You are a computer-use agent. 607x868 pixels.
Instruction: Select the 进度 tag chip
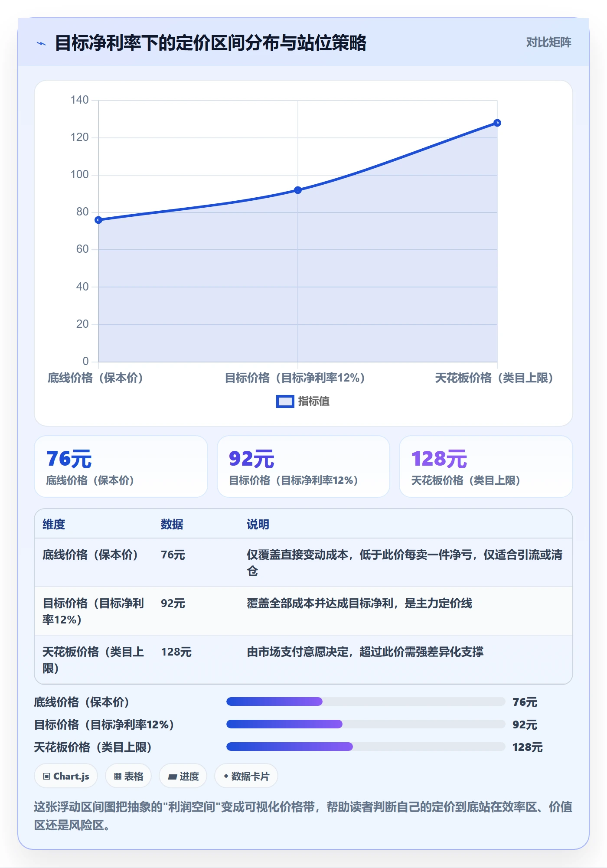point(183,776)
